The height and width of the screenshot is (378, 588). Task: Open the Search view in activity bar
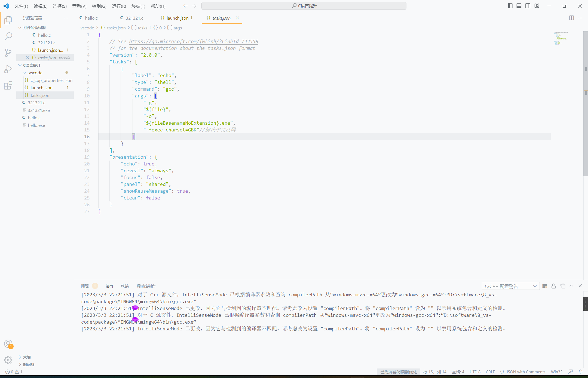(8, 36)
